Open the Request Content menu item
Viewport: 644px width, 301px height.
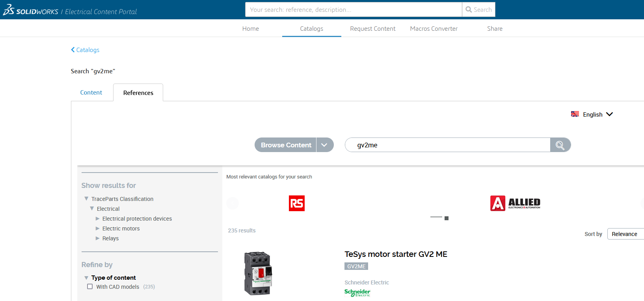click(x=372, y=29)
